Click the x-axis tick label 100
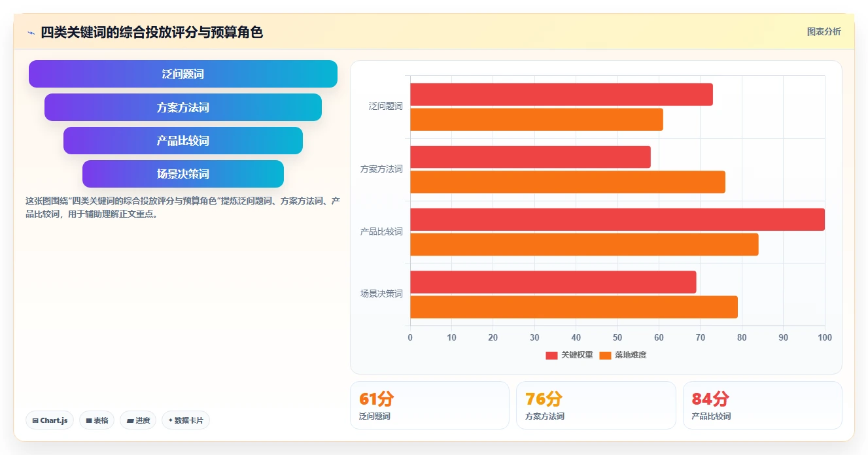This screenshot has width=868, height=455. (x=825, y=338)
